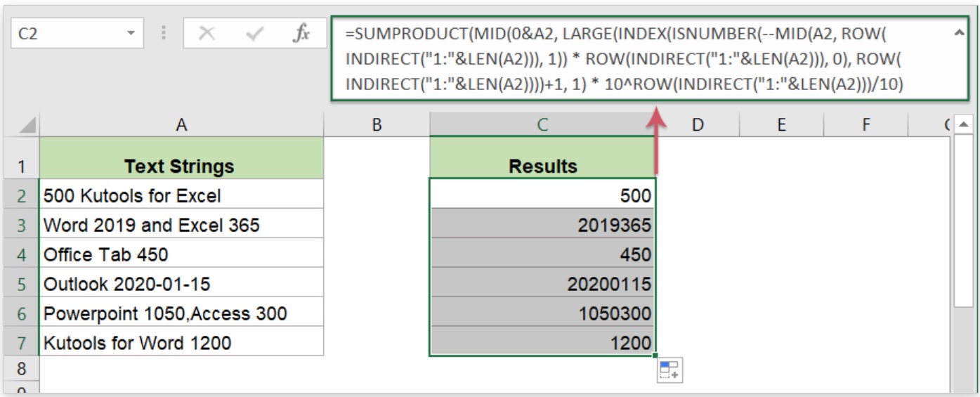Image resolution: width=980 pixels, height=397 pixels.
Task: Click the Enter checkmark formula button
Action: click(254, 33)
